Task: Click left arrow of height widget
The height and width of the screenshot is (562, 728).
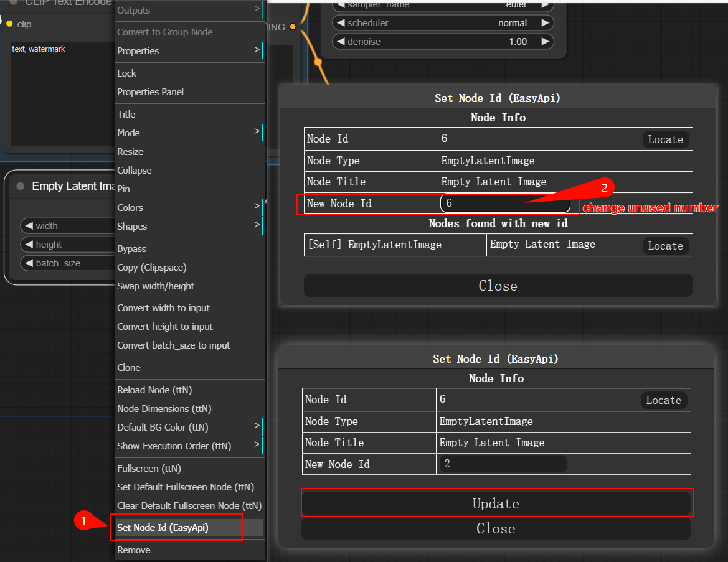Action: [x=29, y=244]
